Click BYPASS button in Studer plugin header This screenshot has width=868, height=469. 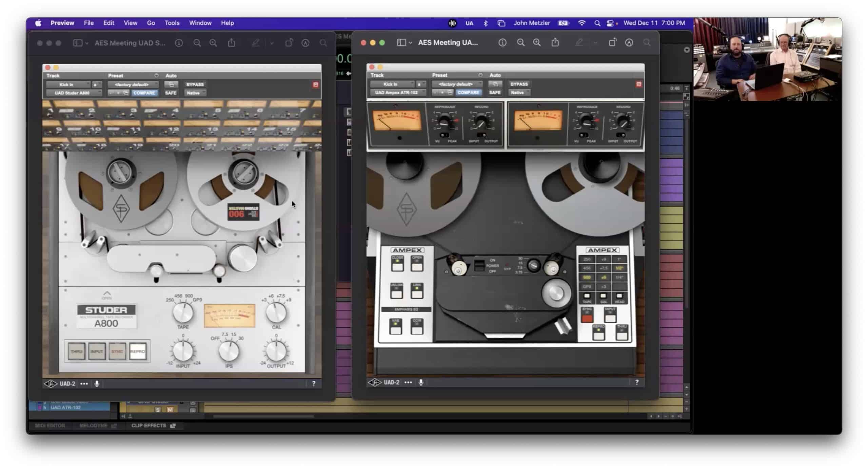click(x=195, y=84)
